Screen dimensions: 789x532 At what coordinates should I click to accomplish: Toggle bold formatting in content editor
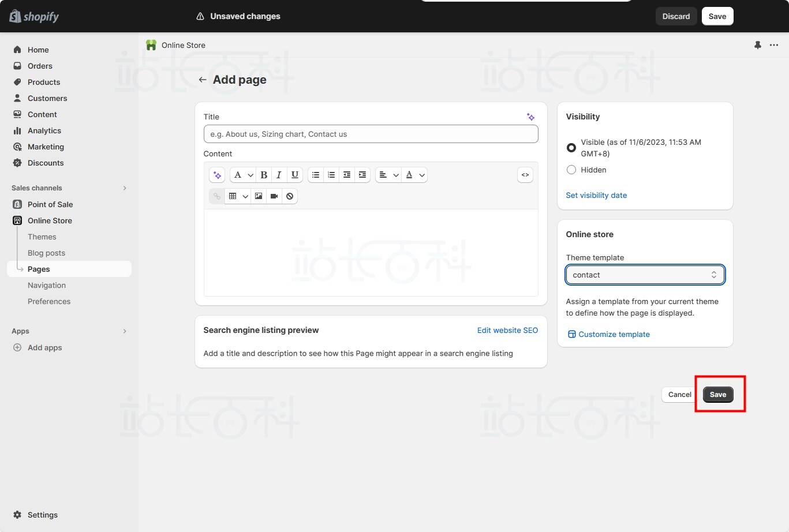click(x=264, y=175)
